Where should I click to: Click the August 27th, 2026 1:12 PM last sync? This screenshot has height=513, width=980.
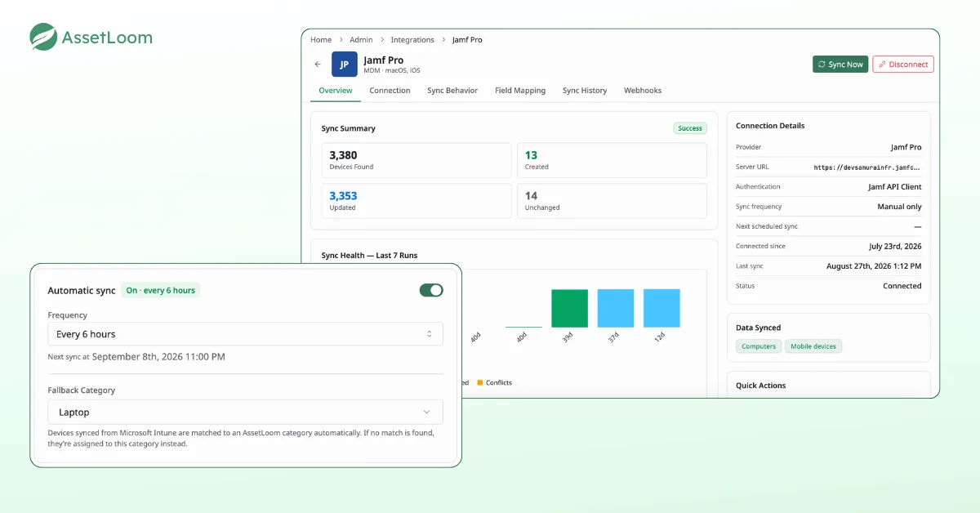(x=874, y=266)
